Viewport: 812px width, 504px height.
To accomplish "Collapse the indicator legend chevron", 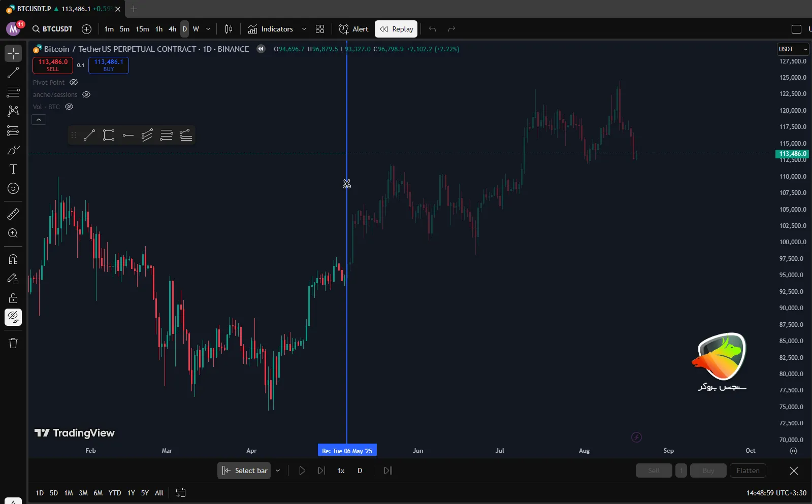I will [39, 120].
